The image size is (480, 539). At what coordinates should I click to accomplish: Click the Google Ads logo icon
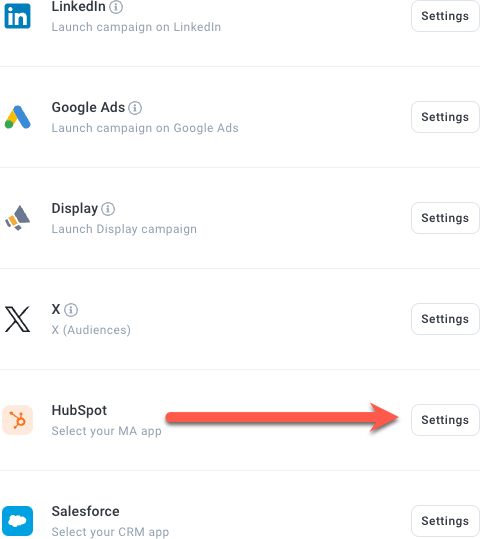click(17, 117)
